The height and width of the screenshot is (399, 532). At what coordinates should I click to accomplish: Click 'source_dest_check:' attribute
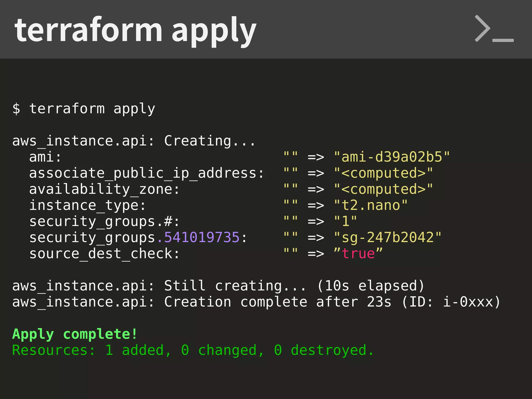click(x=104, y=254)
